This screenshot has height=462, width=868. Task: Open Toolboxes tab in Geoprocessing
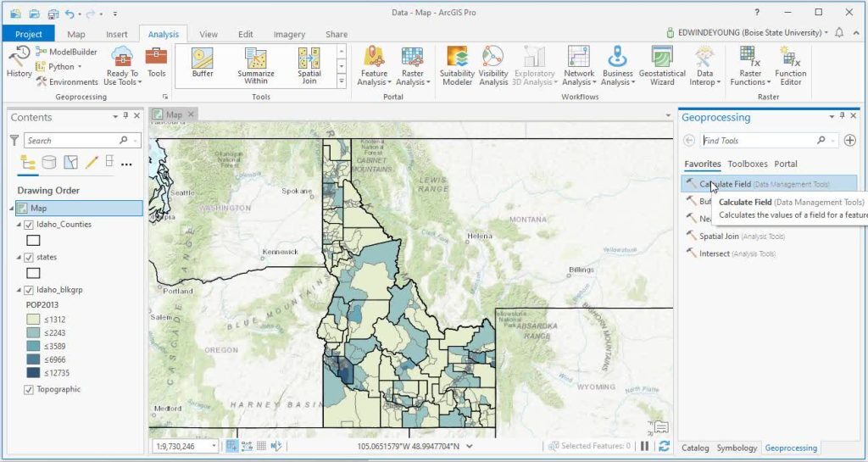(x=748, y=164)
